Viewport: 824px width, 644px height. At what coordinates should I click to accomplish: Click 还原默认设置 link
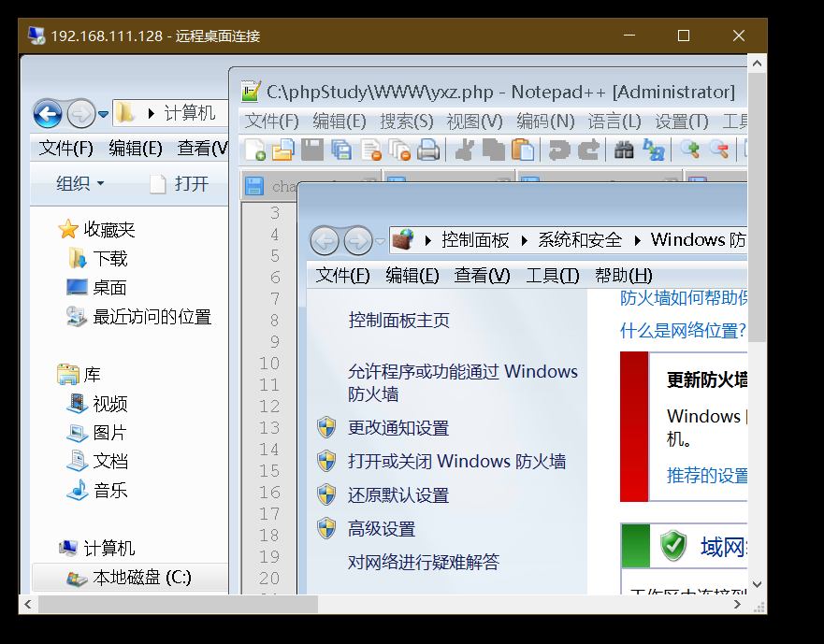pos(398,495)
